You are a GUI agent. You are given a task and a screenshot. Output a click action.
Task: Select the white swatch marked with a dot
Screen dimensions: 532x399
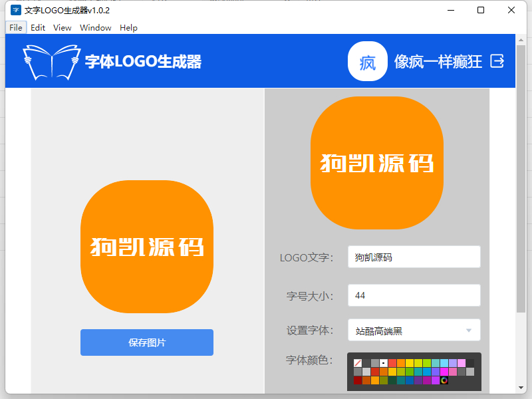(384, 363)
